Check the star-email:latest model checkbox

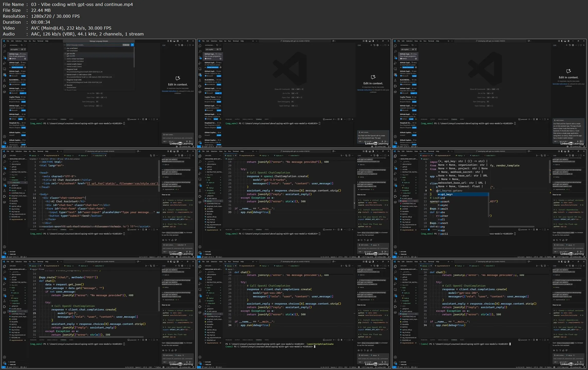[65, 48]
